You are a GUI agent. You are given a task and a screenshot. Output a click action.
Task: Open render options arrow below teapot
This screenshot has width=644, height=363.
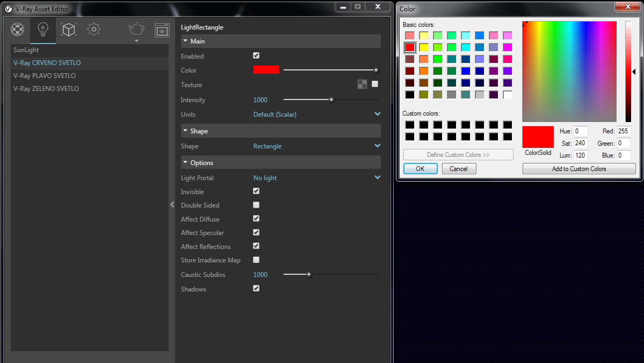(x=136, y=41)
